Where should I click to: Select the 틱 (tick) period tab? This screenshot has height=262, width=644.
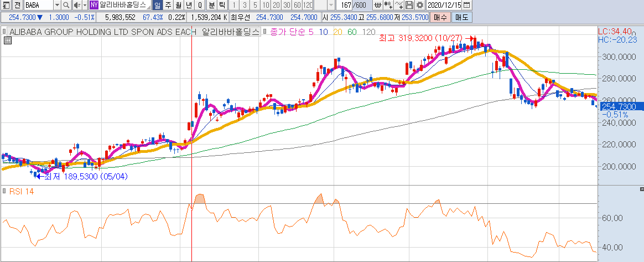tap(221, 6)
